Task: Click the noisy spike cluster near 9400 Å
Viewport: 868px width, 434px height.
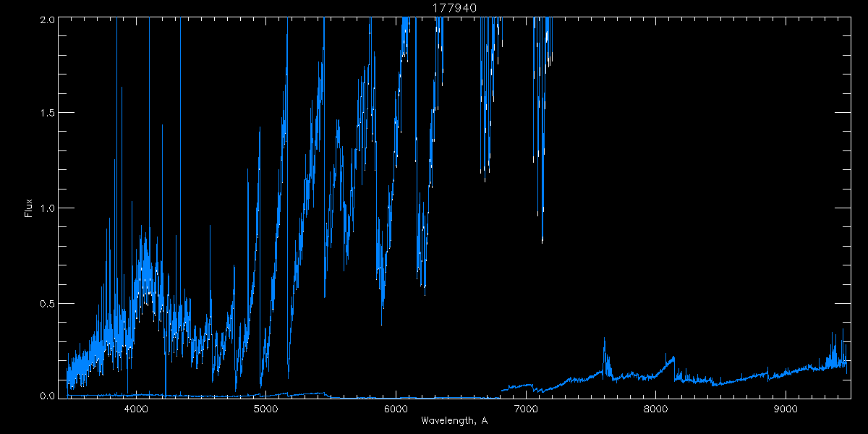Action: click(x=835, y=351)
